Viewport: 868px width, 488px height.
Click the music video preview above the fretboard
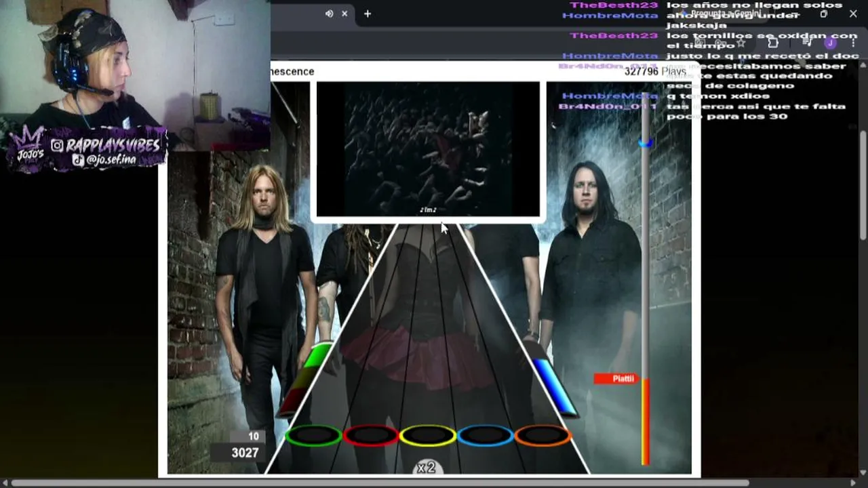tap(429, 149)
